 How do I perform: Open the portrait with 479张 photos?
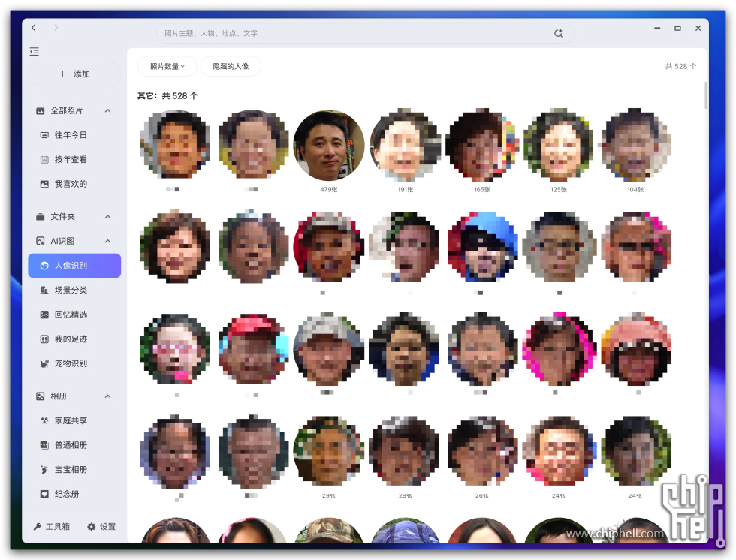point(329,146)
